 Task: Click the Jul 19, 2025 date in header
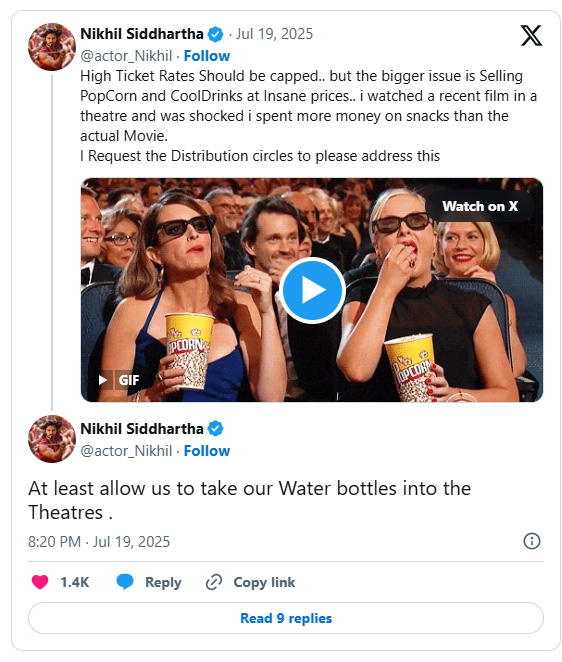coord(274,34)
